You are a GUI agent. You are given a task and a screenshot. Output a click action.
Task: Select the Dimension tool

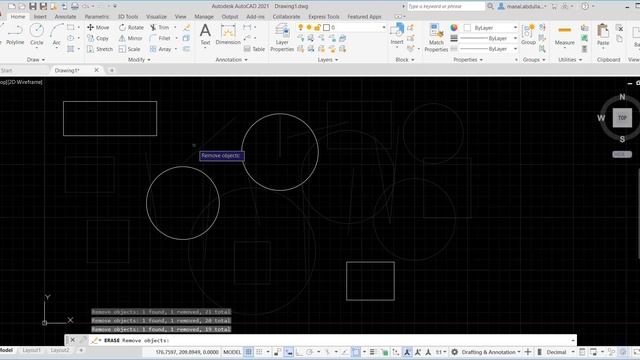(228, 34)
